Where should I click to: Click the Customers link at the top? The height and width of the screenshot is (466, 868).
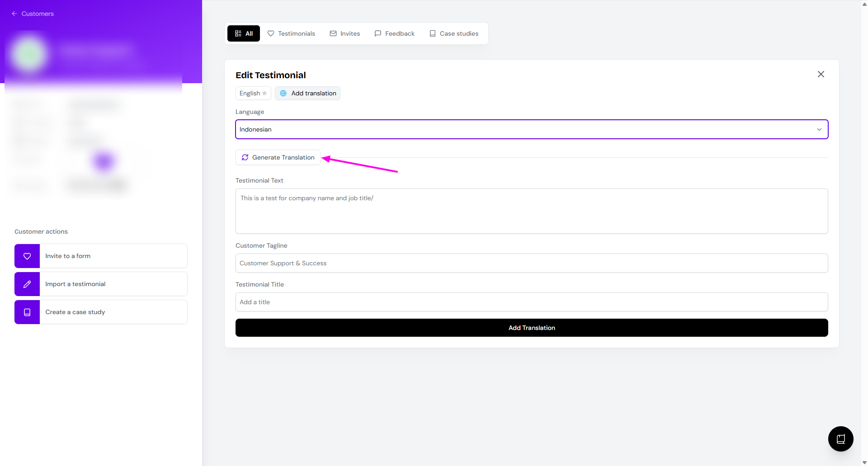pyautogui.click(x=38, y=14)
